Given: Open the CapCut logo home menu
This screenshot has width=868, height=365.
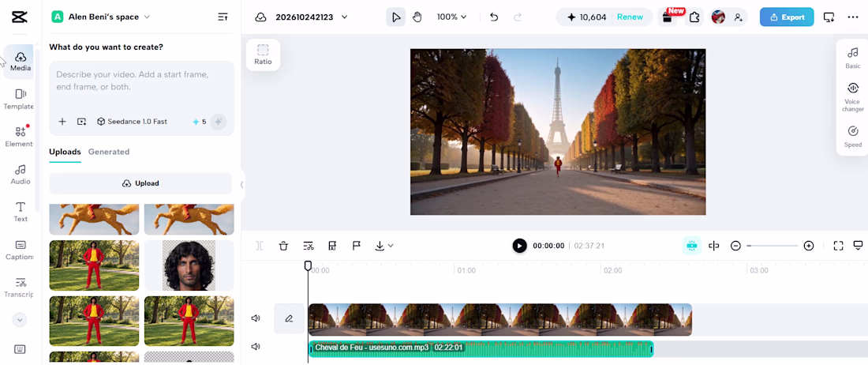Looking at the screenshot, I should click(x=20, y=17).
